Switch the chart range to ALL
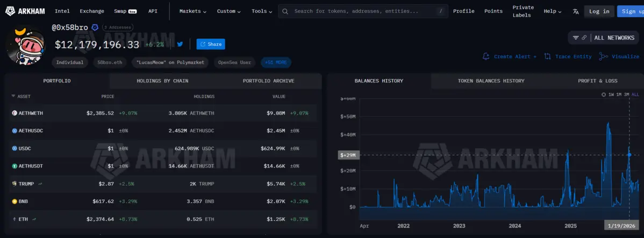This screenshot has width=644, height=238. (635, 95)
